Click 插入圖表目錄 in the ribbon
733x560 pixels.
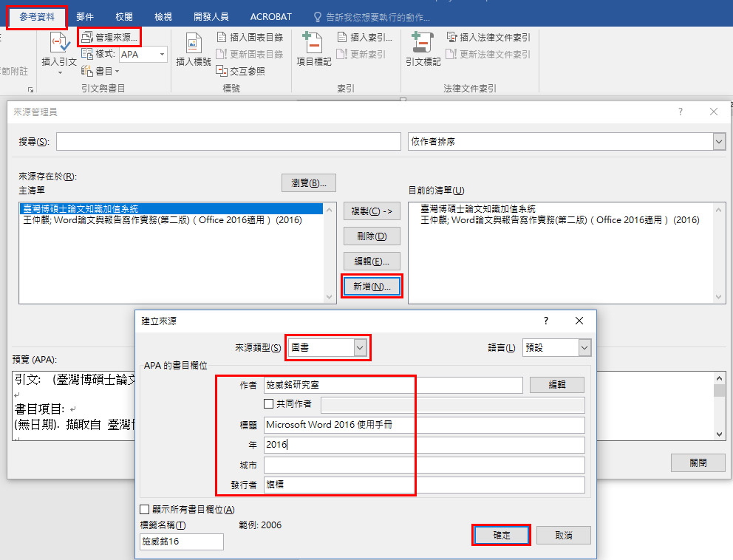click(250, 37)
